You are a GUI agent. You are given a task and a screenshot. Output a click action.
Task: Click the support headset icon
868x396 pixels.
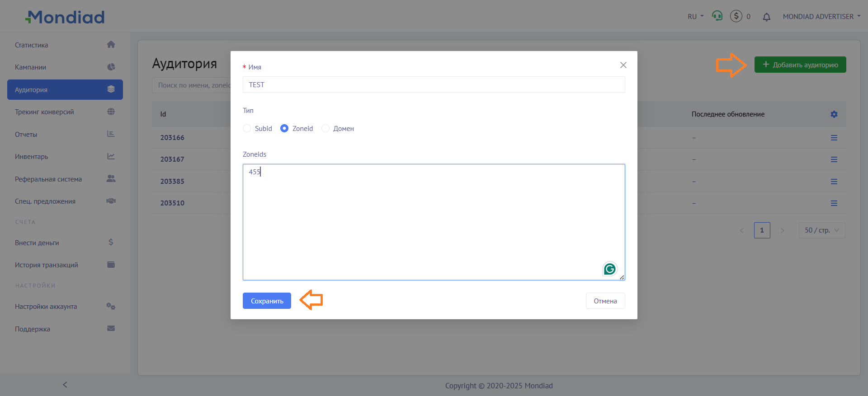tap(717, 16)
